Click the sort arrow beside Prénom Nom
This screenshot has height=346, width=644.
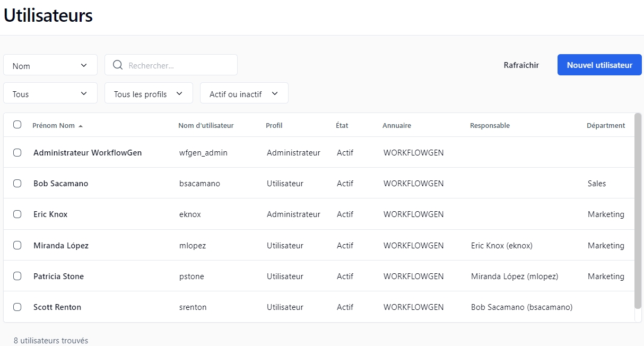click(81, 126)
